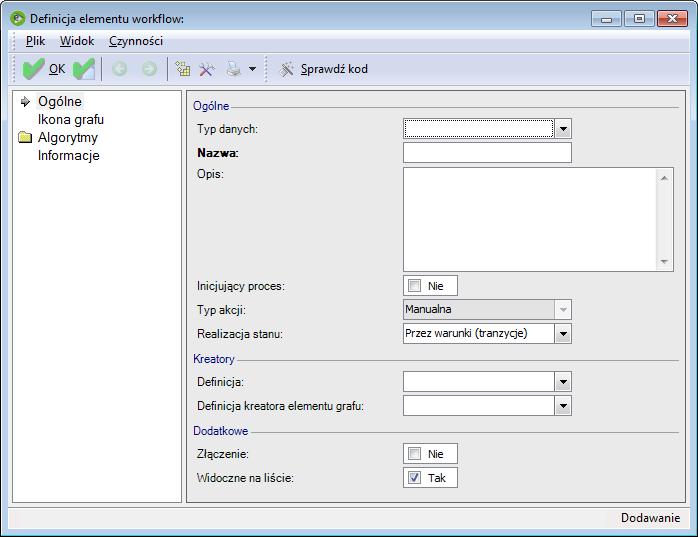Select Ikona grafu in the tree

[71, 119]
